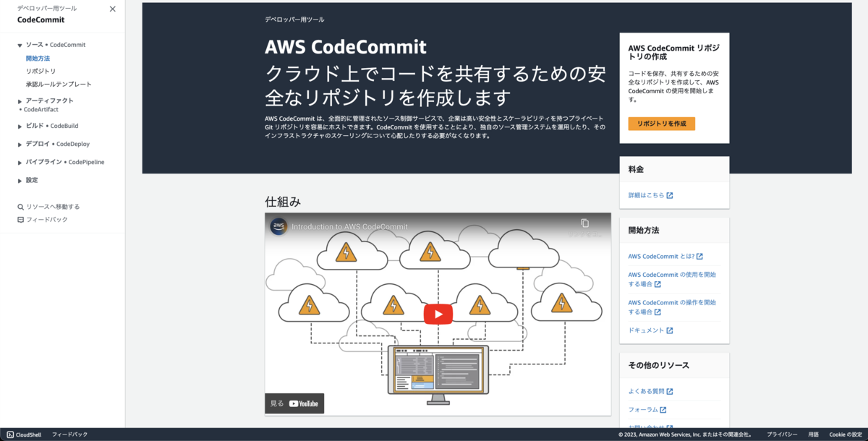Click the 料金 panel heading
868x441 pixels.
coord(636,169)
